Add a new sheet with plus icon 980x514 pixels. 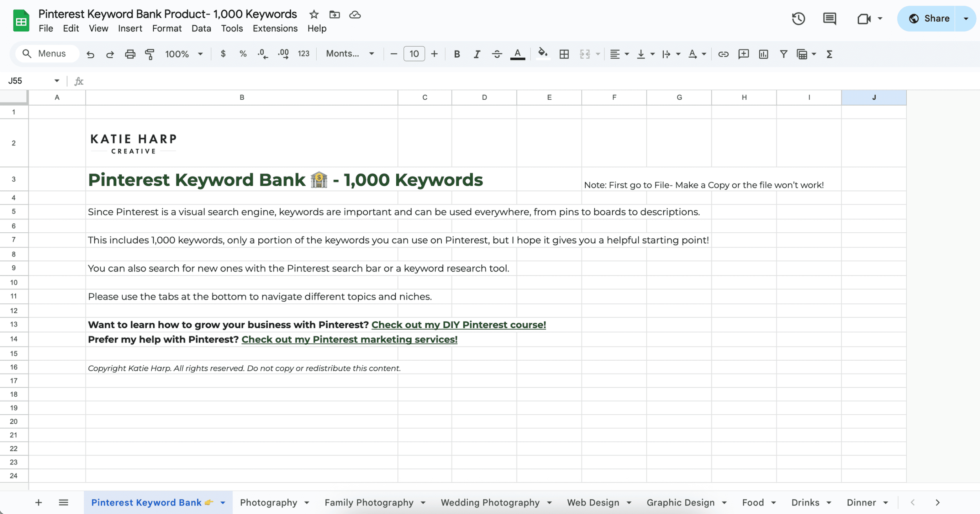point(38,503)
